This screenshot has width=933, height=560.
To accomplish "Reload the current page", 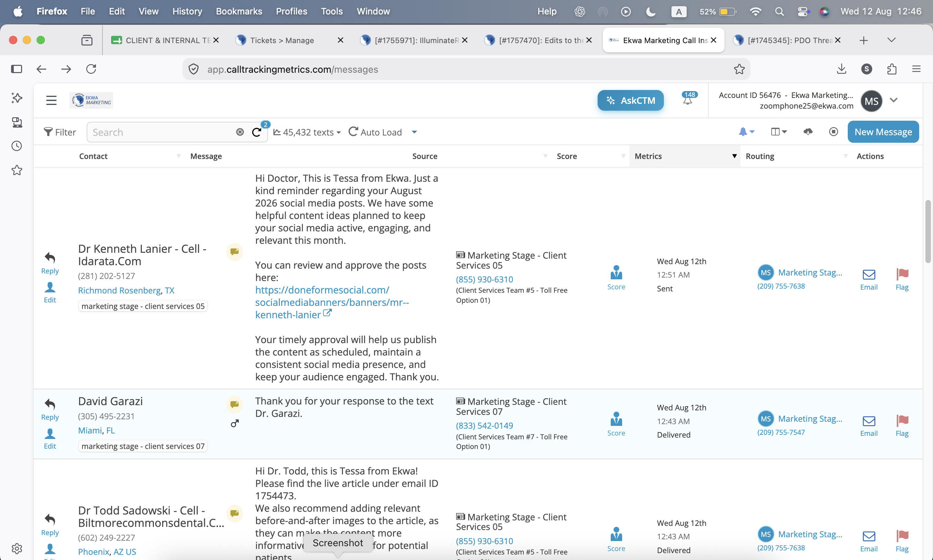I will coord(91,69).
